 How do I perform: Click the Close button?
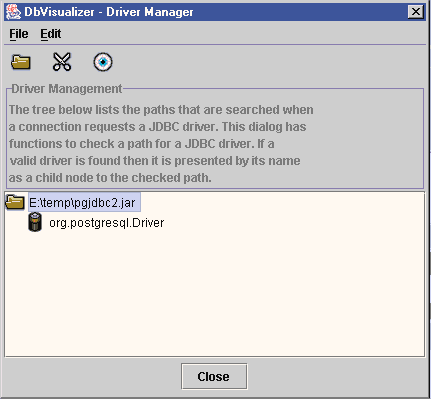pyautogui.click(x=214, y=376)
